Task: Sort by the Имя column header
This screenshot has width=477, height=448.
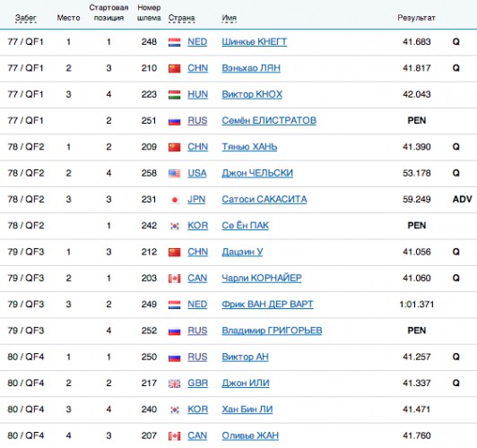Action: click(229, 18)
